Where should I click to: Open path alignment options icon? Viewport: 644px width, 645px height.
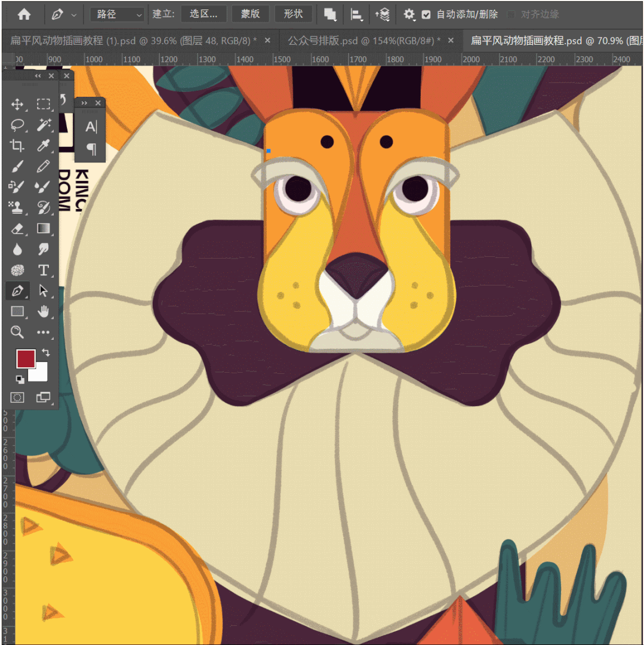356,15
